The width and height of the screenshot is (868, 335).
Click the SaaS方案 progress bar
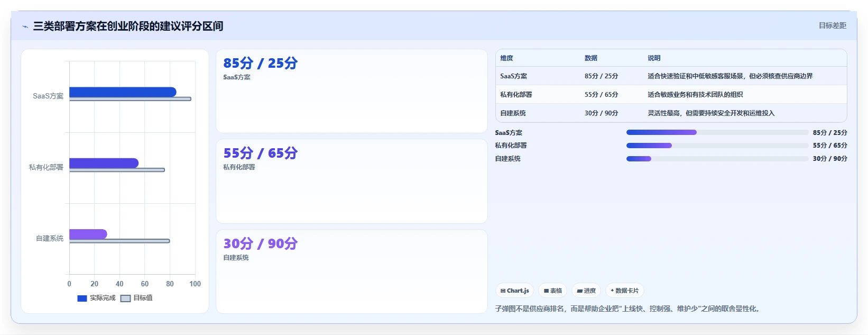717,132
